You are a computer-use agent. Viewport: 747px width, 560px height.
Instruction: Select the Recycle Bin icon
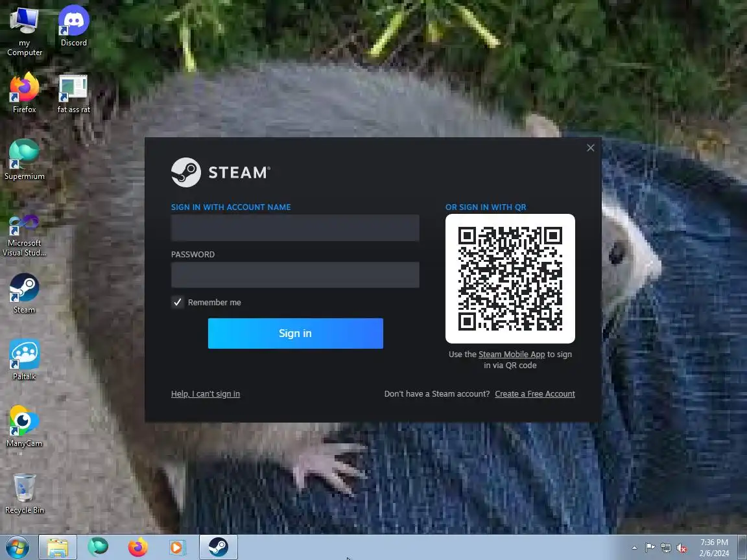point(24,493)
